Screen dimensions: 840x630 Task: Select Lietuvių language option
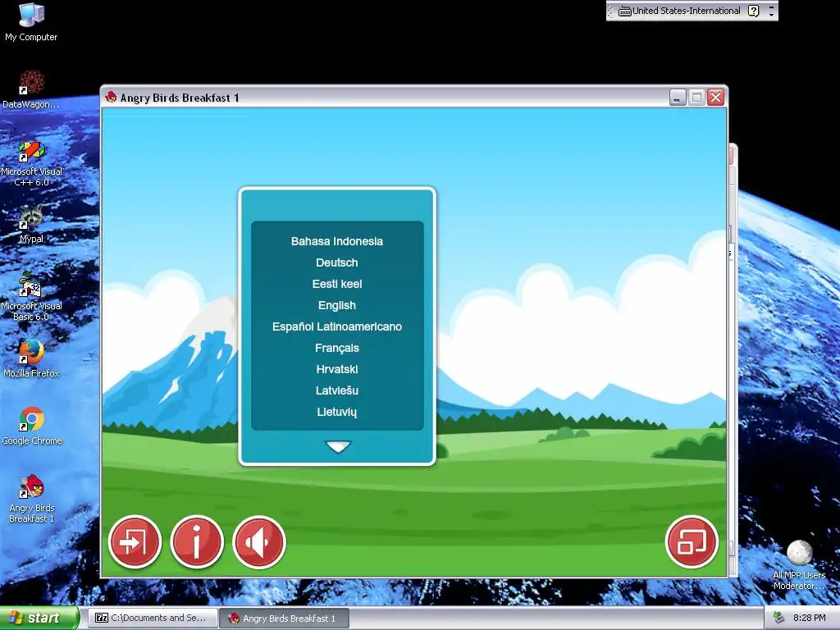(x=337, y=412)
